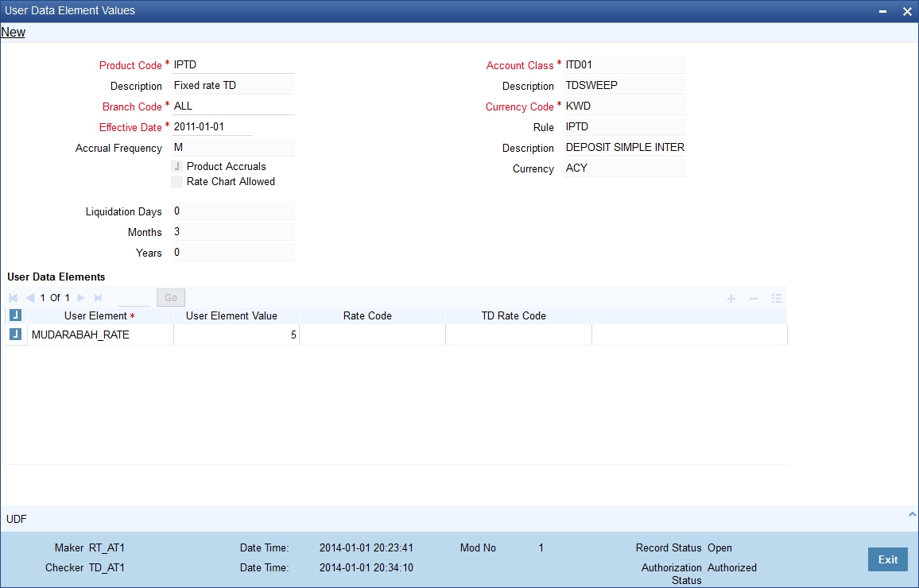Click the Product Code field IPTD

pyautogui.click(x=233, y=65)
